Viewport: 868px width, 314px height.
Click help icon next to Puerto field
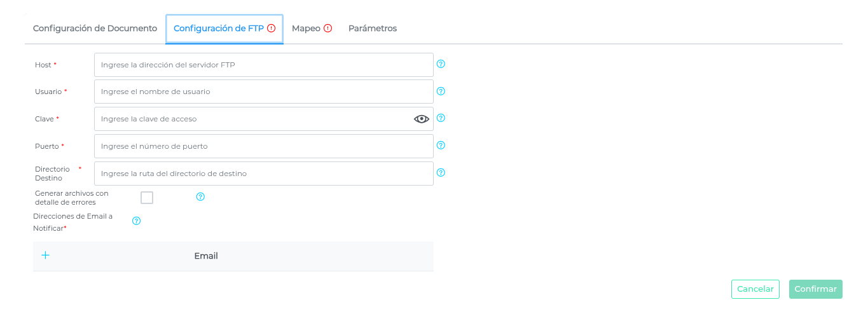[x=441, y=146]
